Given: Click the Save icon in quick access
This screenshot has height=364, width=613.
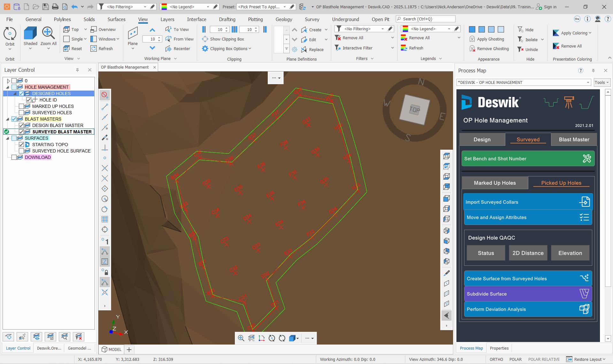Looking at the screenshot, I should [45, 7].
